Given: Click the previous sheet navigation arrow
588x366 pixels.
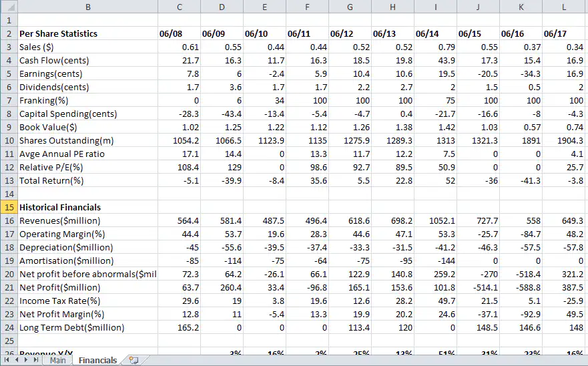Looking at the screenshot, I should (x=16, y=360).
